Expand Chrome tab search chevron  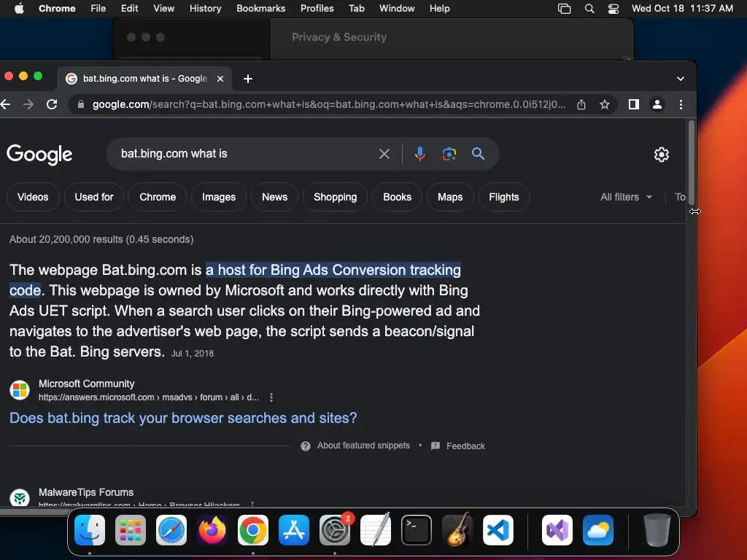click(x=681, y=79)
